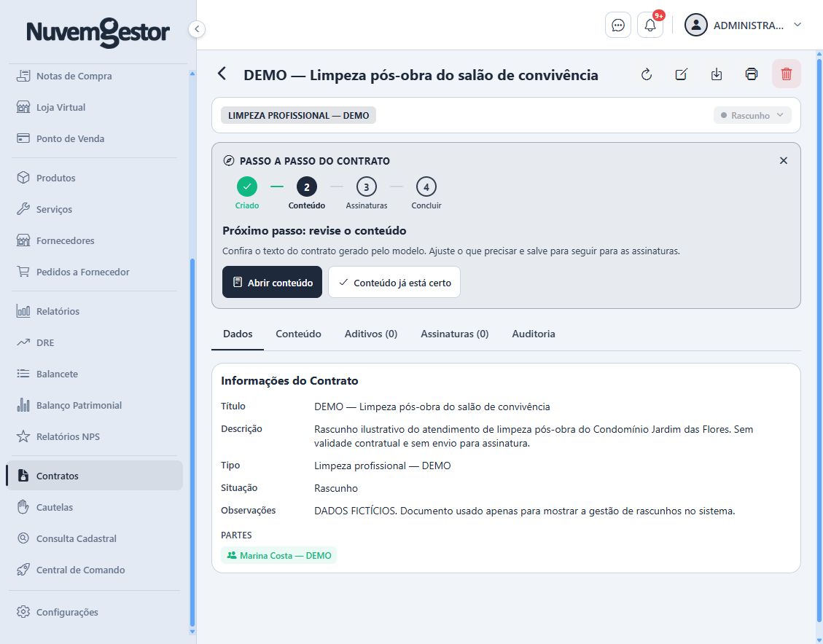Download the contract
Viewport: 823px width, 644px height.
717,74
